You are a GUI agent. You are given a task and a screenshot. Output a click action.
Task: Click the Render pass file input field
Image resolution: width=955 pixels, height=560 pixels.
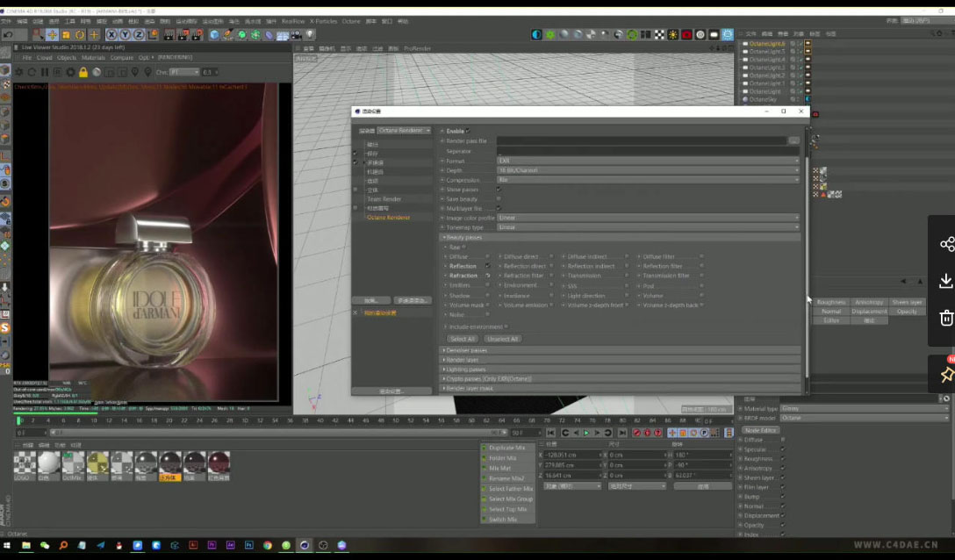[642, 140]
